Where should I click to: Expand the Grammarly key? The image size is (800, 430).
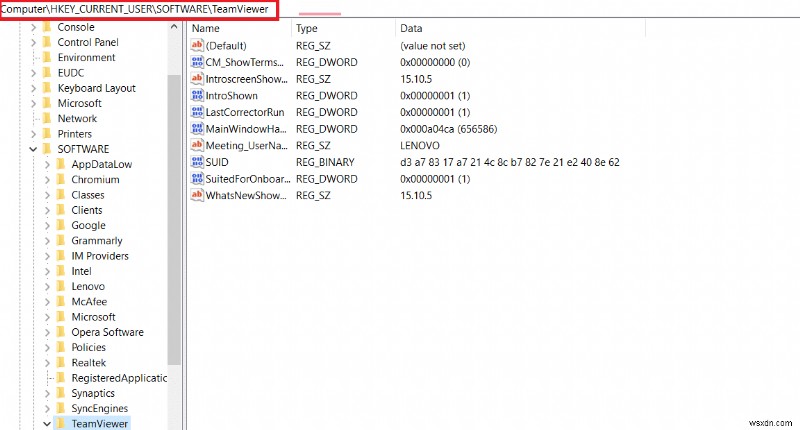point(47,241)
